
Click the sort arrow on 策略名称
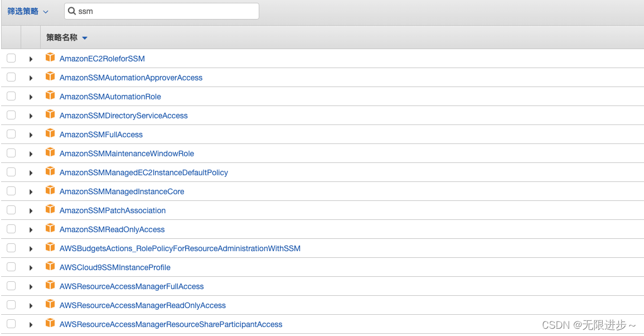click(84, 37)
